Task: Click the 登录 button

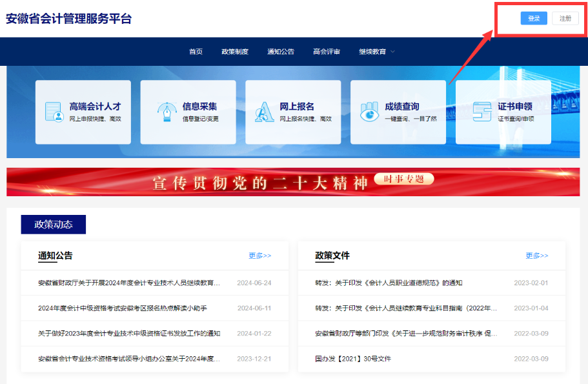Action: [533, 17]
